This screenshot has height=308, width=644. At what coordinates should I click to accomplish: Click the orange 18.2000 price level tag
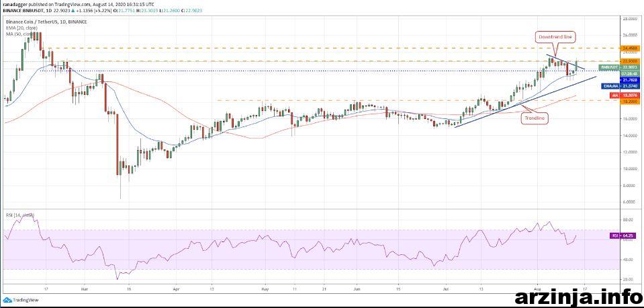(x=631, y=100)
